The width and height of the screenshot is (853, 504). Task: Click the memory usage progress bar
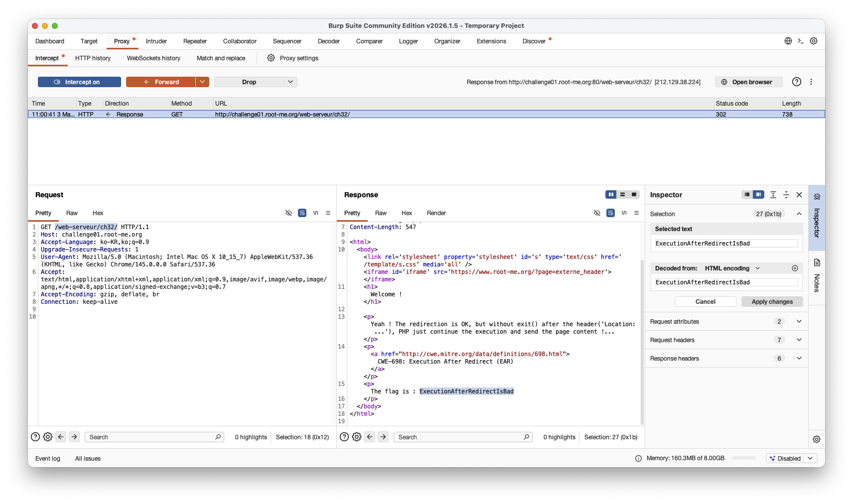[744, 458]
